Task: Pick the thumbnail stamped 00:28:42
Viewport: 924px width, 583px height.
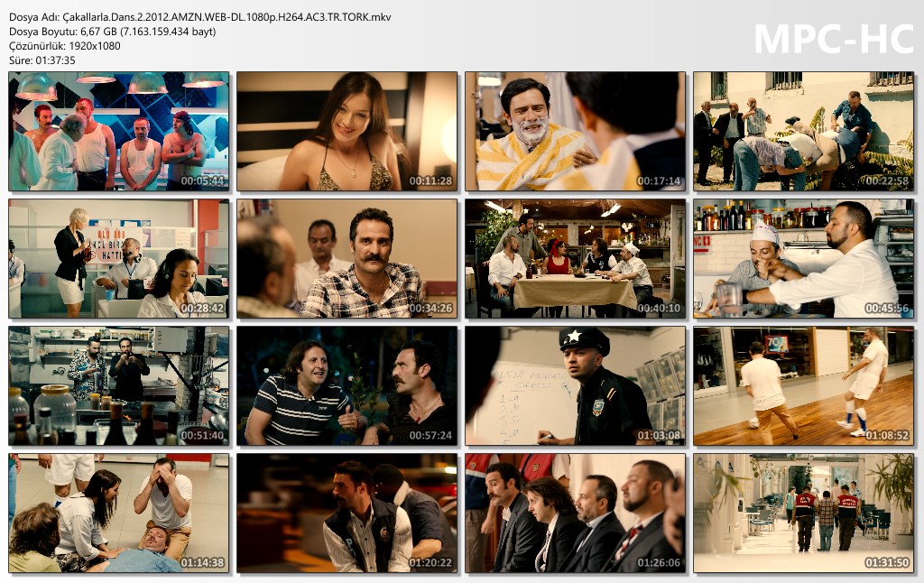Action: point(119,259)
